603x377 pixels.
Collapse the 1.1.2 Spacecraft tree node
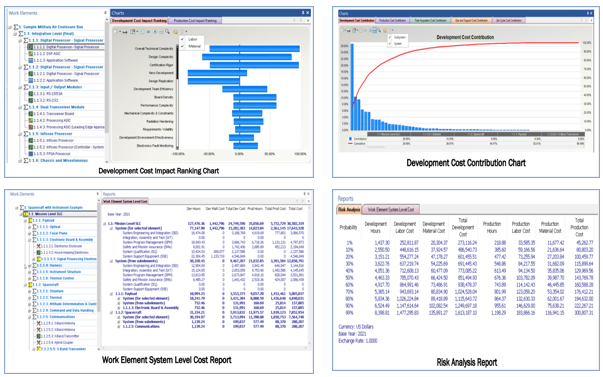(25, 285)
